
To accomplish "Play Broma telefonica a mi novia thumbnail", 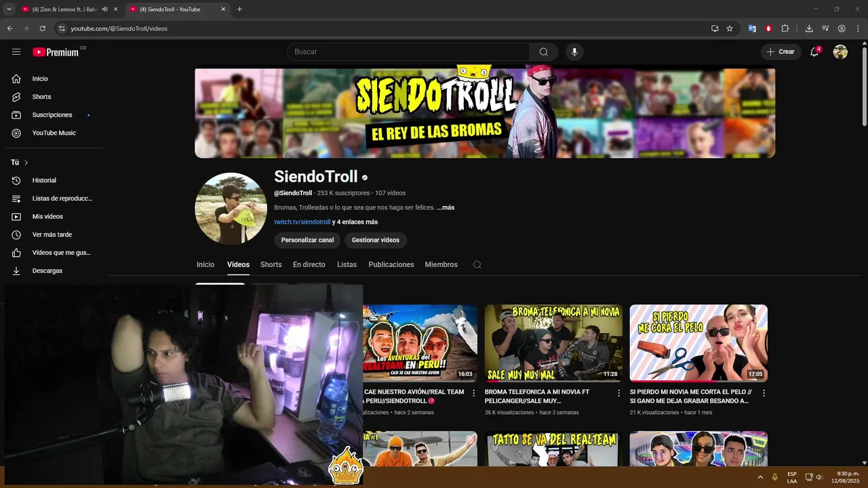I will coord(553,343).
